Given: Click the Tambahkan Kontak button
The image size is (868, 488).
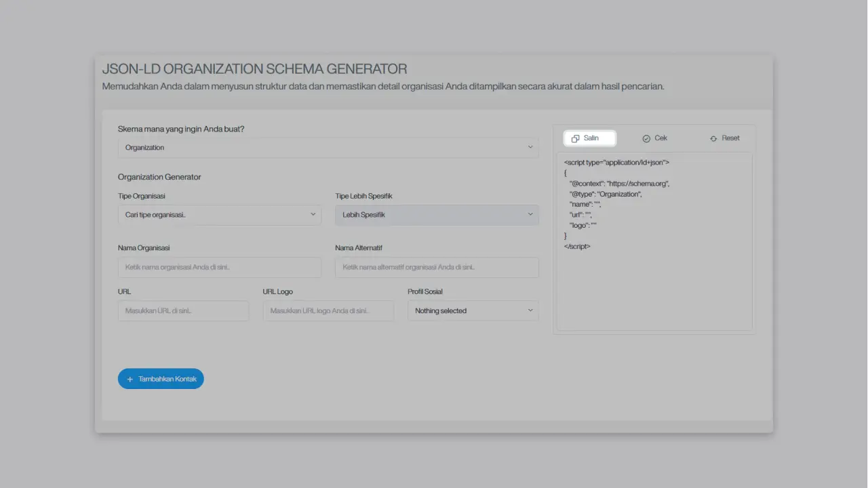Looking at the screenshot, I should [x=161, y=379].
